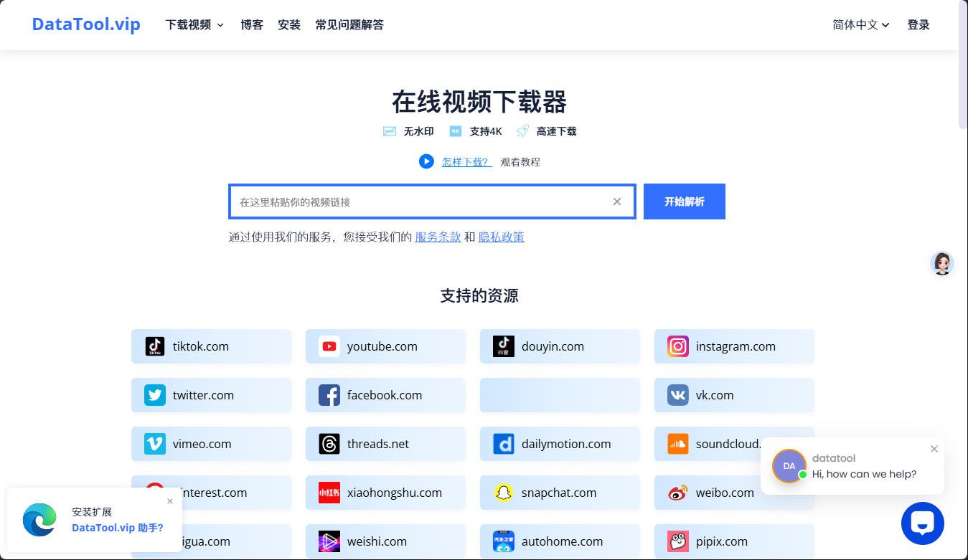Click the 支持4K feature label
The height and width of the screenshot is (560, 968).
[486, 131]
